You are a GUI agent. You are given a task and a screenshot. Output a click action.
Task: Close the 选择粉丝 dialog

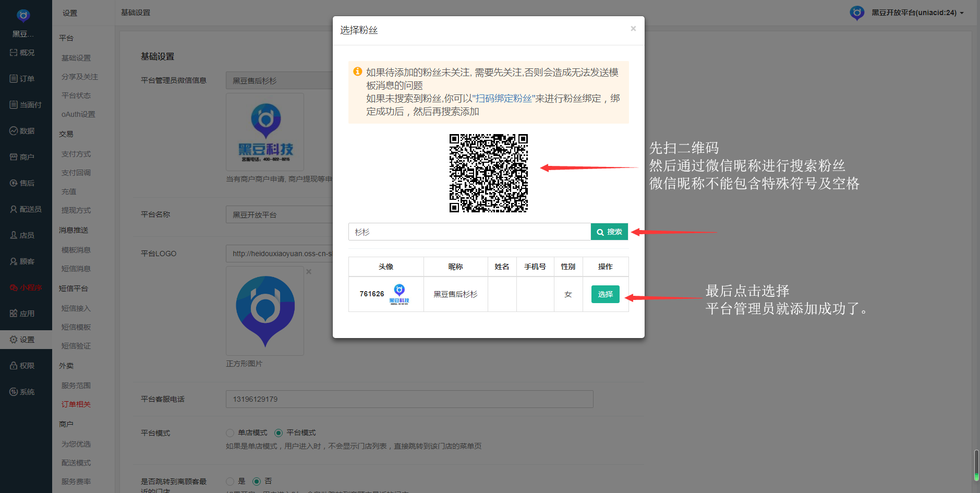(633, 29)
